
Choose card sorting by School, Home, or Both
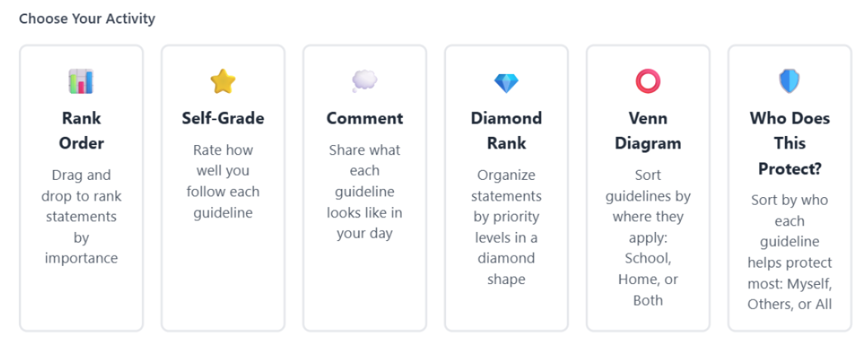(x=648, y=188)
